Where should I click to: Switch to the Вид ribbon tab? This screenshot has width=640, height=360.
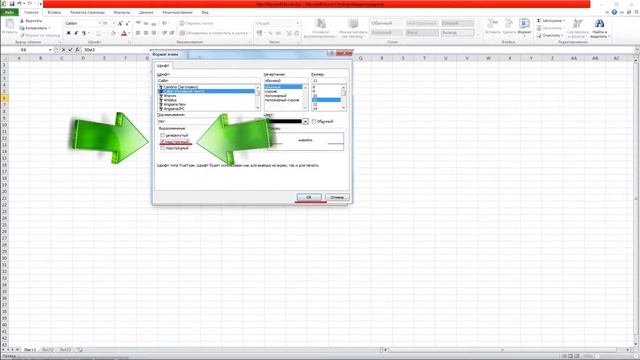tap(205, 13)
